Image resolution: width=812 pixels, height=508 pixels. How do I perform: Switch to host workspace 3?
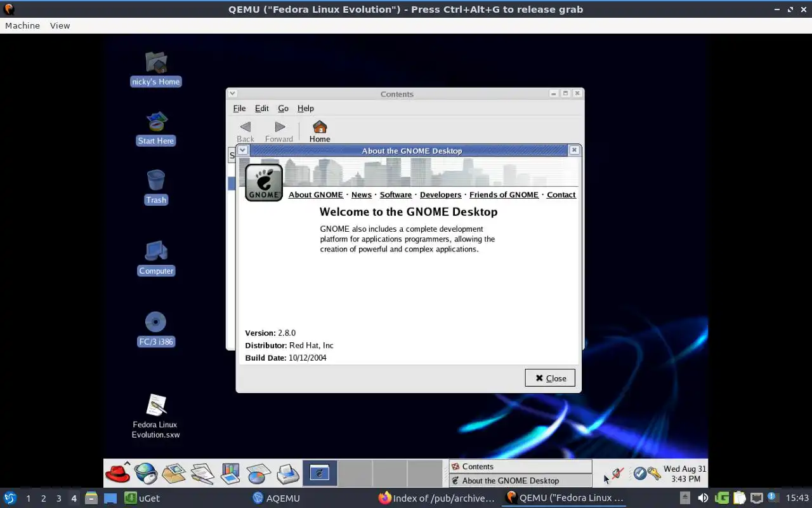pos(58,498)
